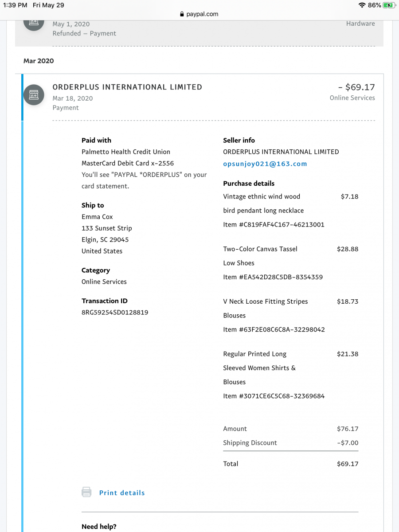Screen dimensions: 399x532
Task: Click the ORDERPLUS merchant store icon
Action: pos(34,94)
